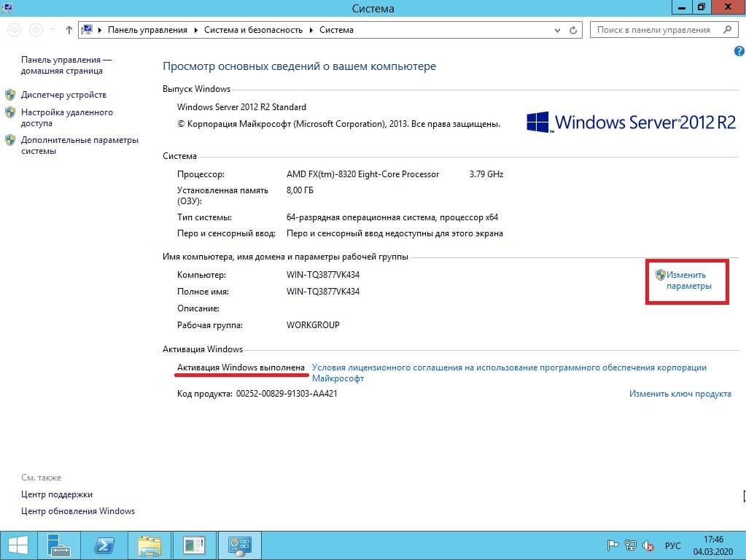Select Активация Windows выполнена status text

[x=241, y=367]
